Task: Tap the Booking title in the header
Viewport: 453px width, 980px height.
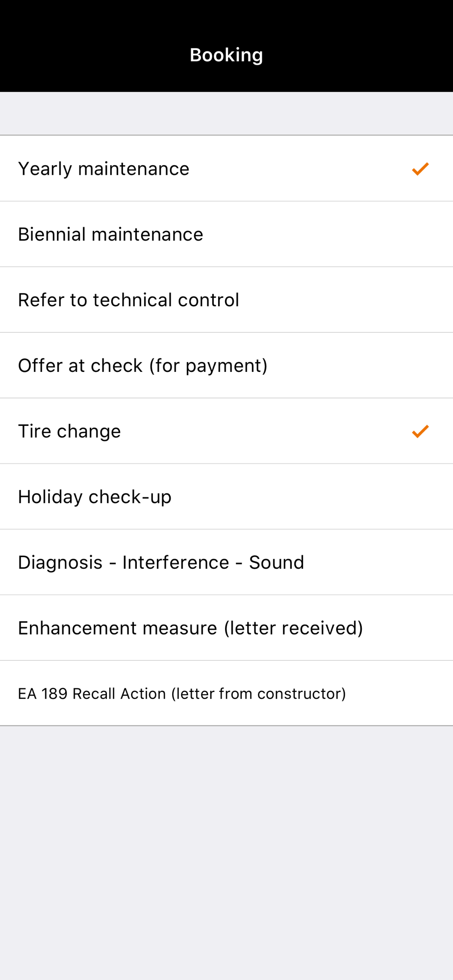Action: [226, 55]
